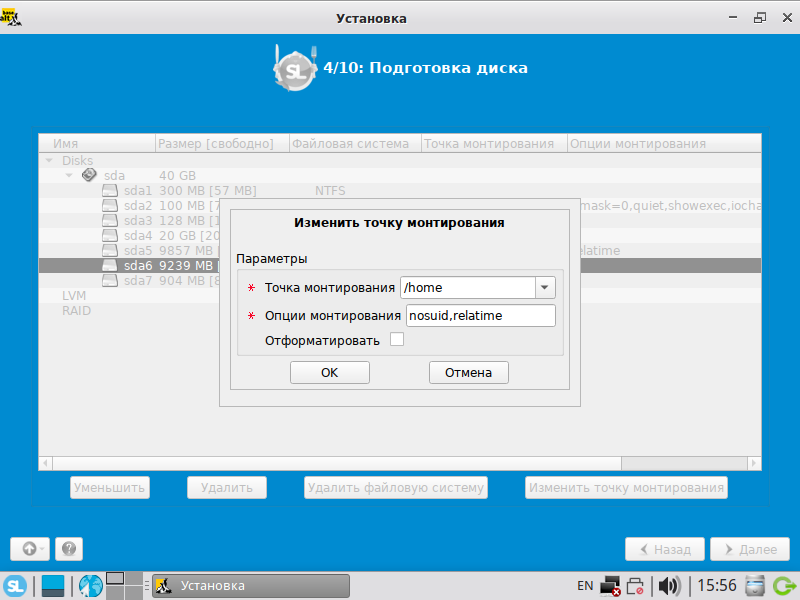Click the Размер [свободно] column header

click(222, 144)
